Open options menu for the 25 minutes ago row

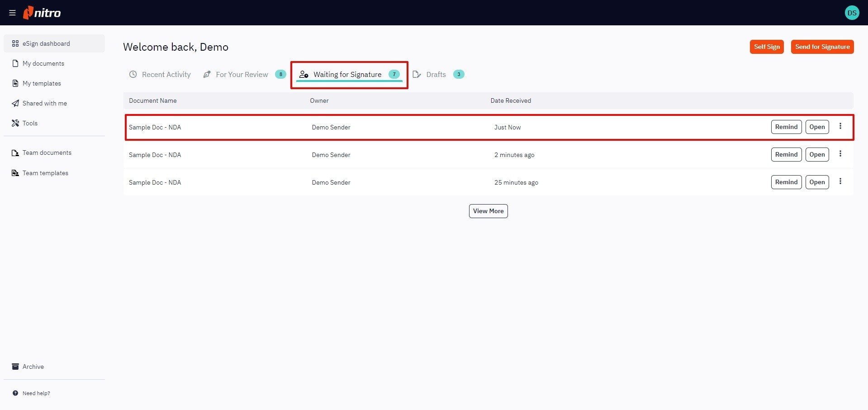(840, 181)
